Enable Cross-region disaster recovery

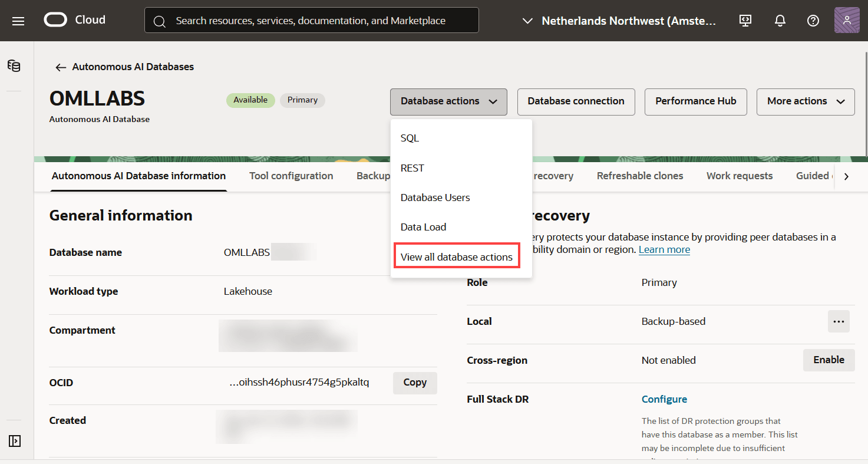click(x=829, y=360)
